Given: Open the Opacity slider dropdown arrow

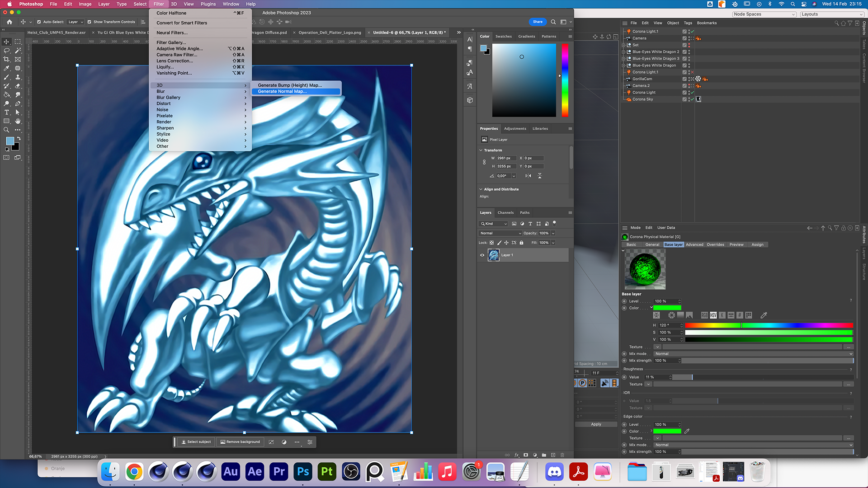Looking at the screenshot, I should pos(553,234).
